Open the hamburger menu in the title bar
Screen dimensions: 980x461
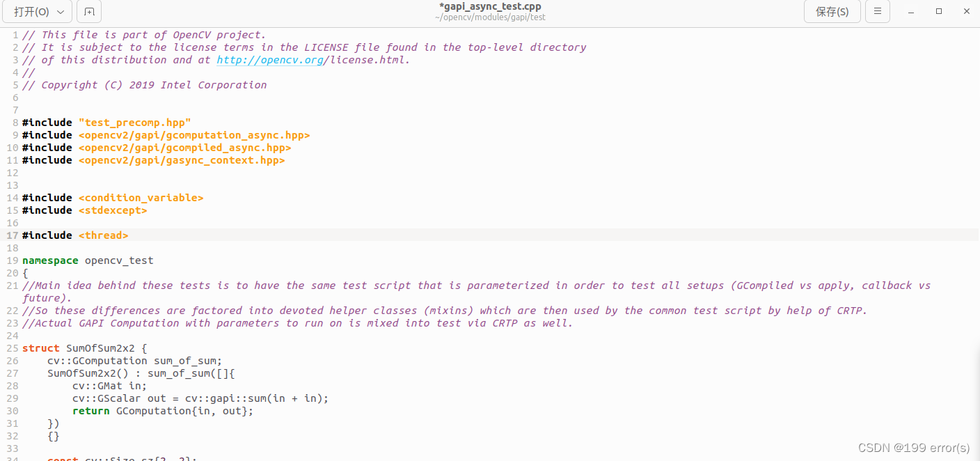pos(878,11)
